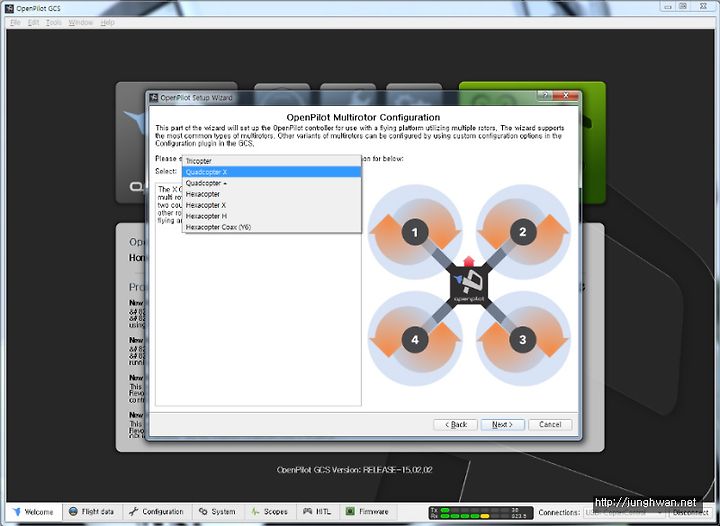Maximize the OpenPilot GCS window
Screen dimensions: 720x526
(x=683, y=6)
